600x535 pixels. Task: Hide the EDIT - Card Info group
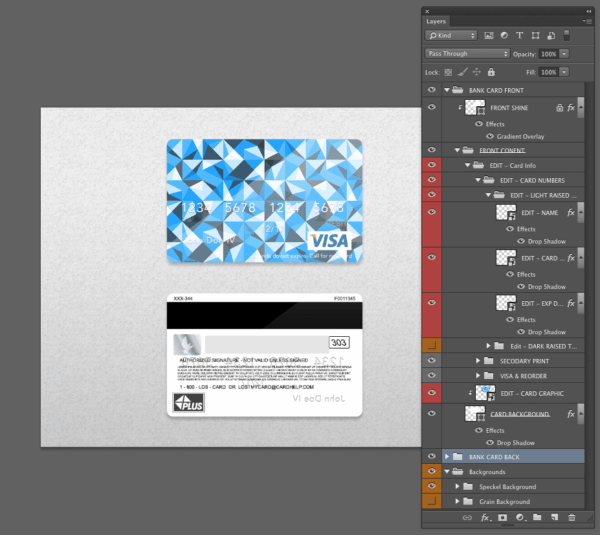point(432,165)
